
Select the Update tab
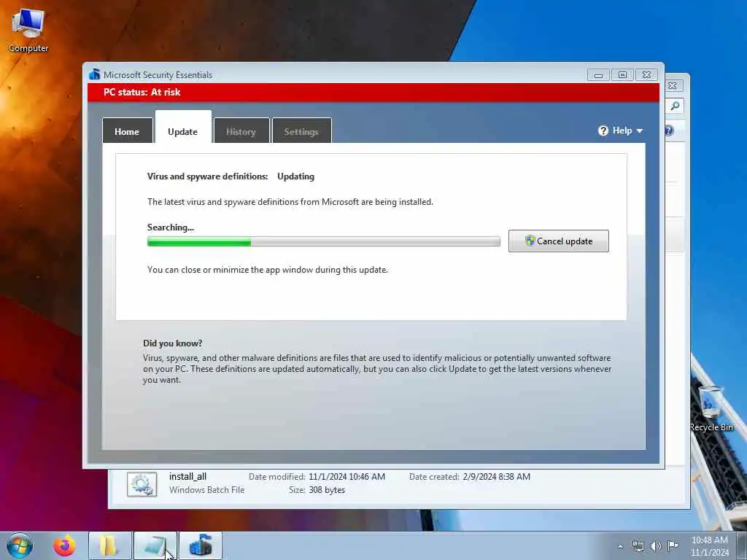183,127
